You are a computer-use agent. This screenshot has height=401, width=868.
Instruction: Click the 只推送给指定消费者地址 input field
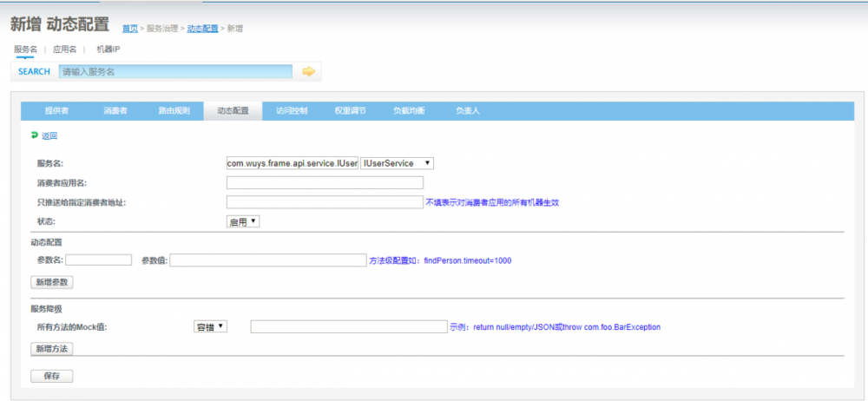coord(325,202)
